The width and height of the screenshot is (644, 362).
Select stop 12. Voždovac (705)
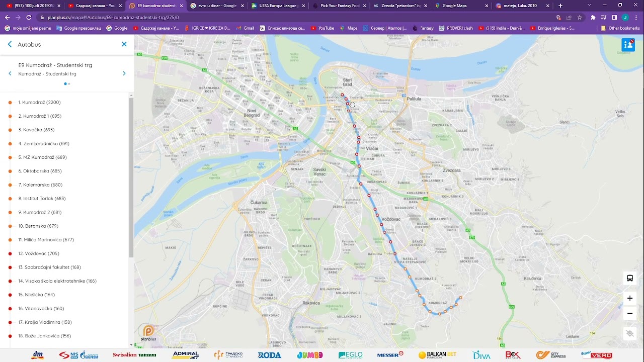39,253
